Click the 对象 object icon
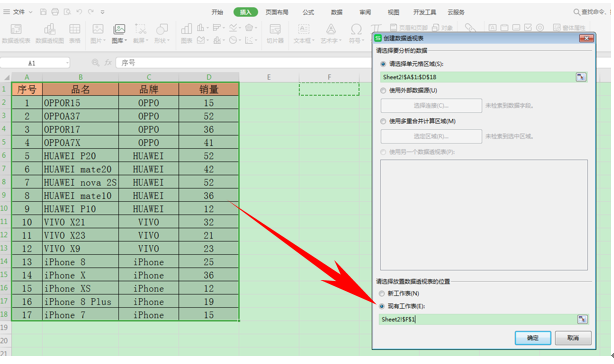The image size is (614, 364). pos(436,27)
